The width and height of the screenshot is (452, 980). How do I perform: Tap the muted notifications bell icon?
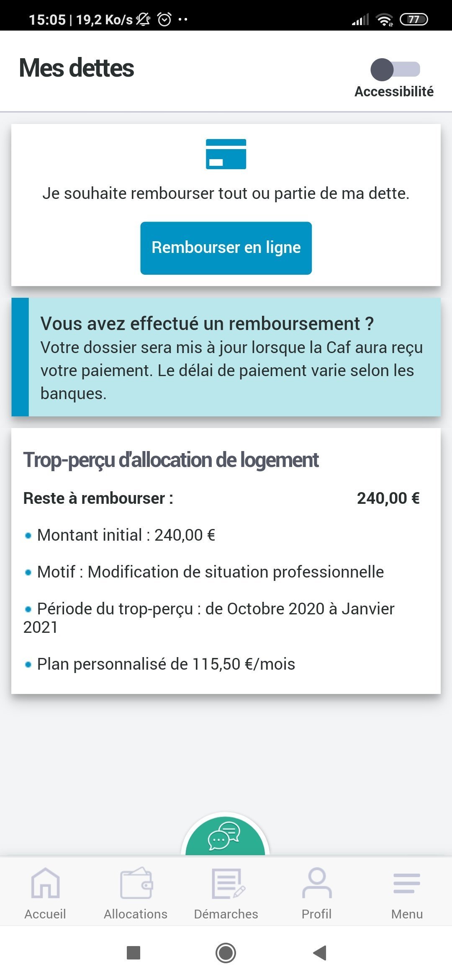[143, 19]
